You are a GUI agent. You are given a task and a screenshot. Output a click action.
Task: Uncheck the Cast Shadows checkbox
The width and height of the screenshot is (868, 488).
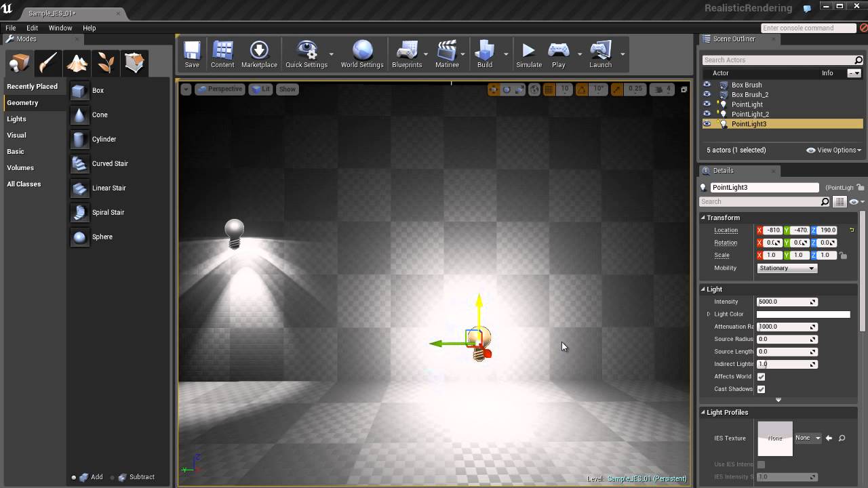pyautogui.click(x=761, y=389)
